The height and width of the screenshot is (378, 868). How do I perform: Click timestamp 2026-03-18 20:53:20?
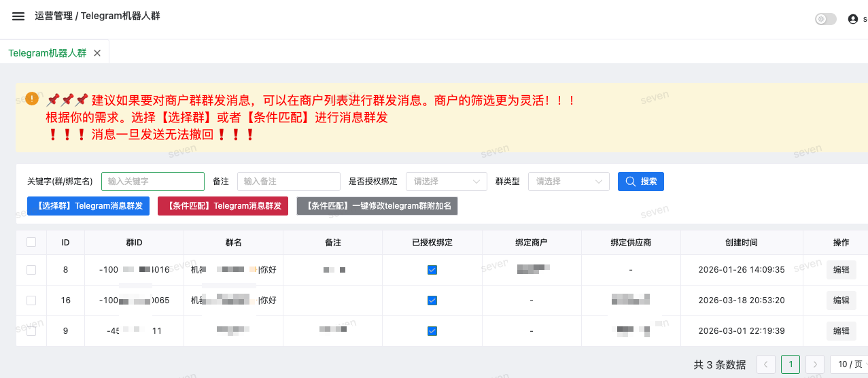[742, 300]
